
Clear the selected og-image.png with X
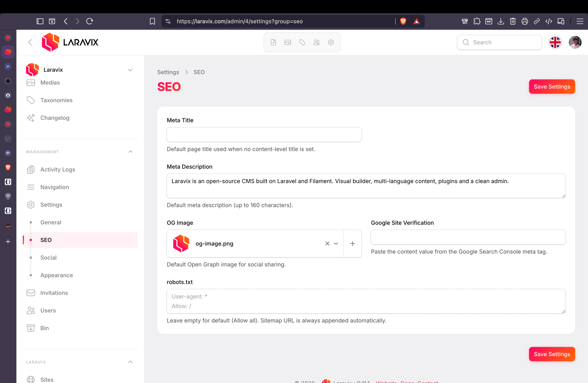327,243
